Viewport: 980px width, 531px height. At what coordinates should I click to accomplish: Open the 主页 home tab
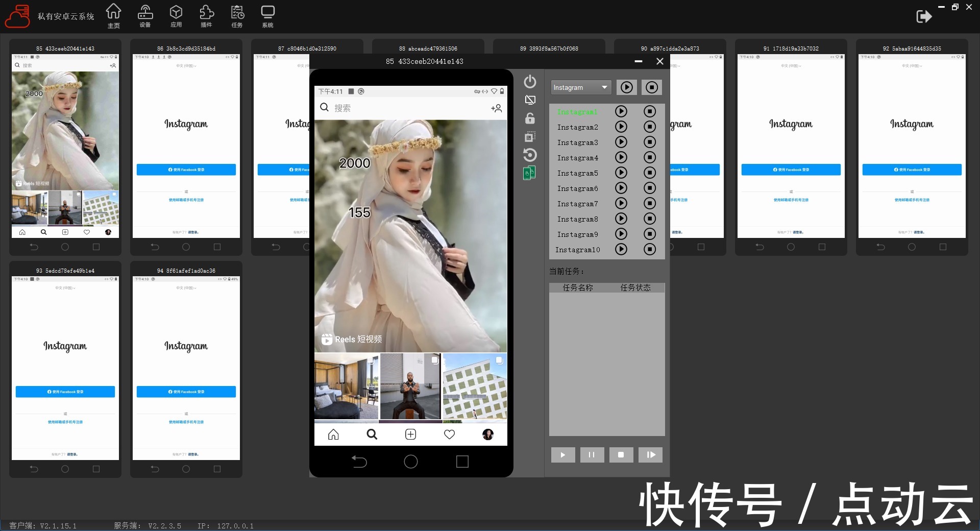(113, 16)
